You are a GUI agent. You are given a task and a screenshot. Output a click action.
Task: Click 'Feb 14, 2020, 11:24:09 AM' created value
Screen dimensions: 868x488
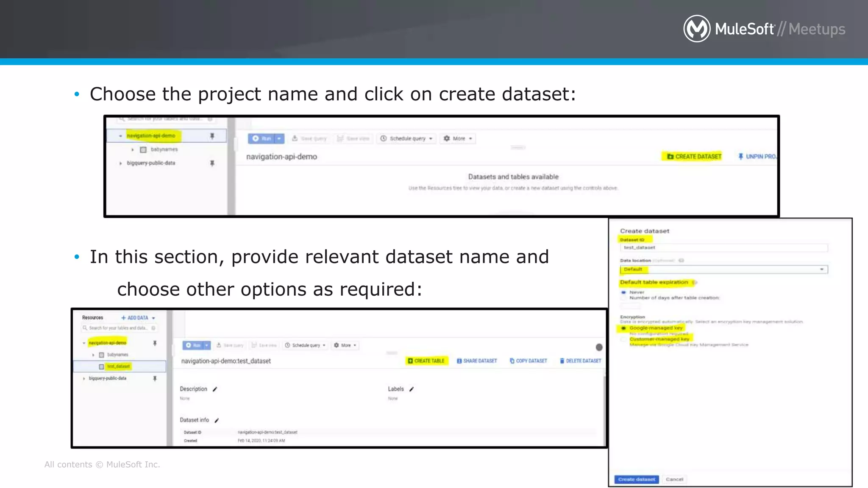[x=261, y=441]
